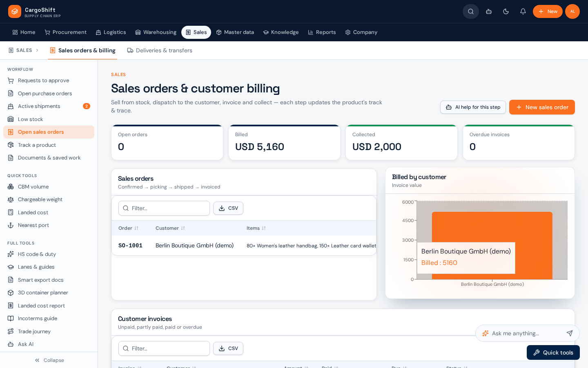Switch to the Procurement menu
The image size is (588, 368).
(65, 32)
